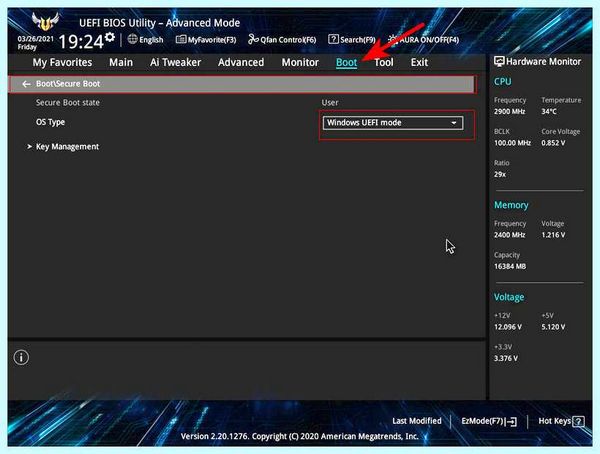Click the CPU section heading
This screenshot has height=454, width=600.
point(502,82)
